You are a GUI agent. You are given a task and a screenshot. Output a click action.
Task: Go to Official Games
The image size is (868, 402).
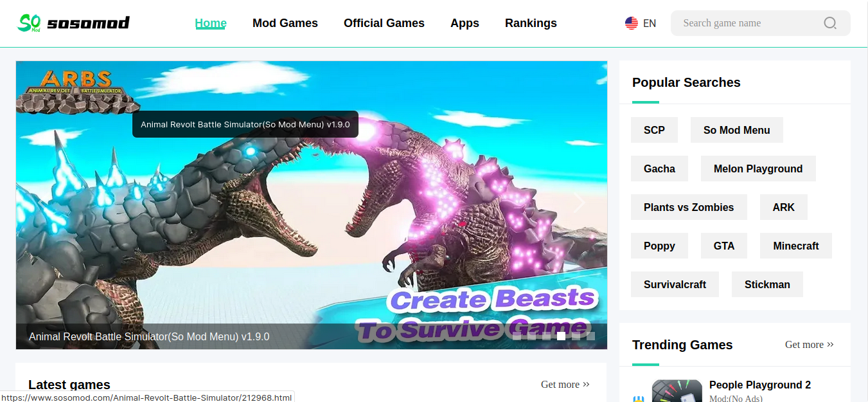pos(384,23)
